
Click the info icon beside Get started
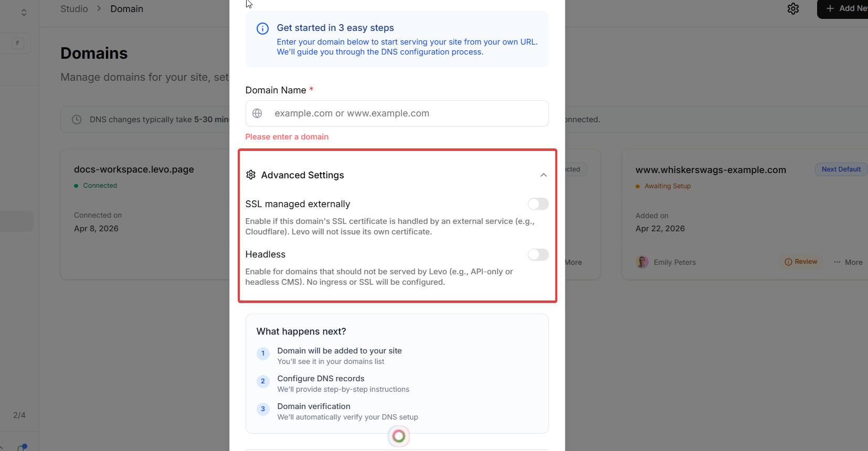pos(262,29)
